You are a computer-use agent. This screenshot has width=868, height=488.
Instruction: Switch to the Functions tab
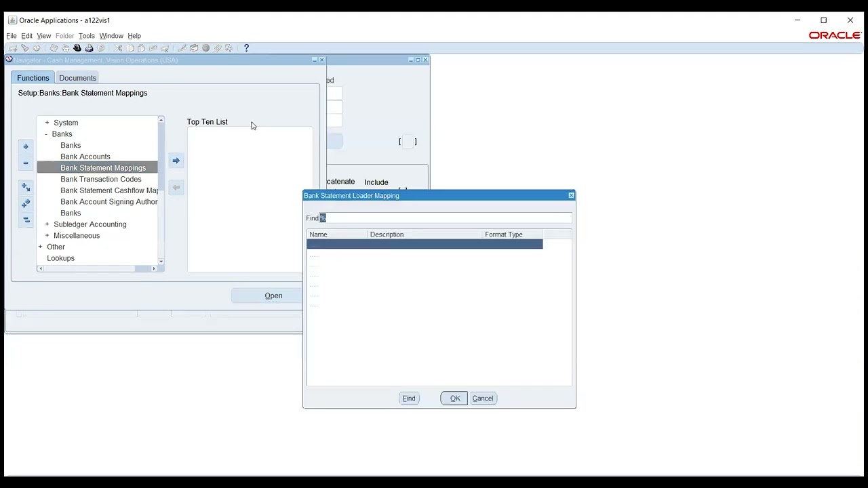tap(33, 78)
